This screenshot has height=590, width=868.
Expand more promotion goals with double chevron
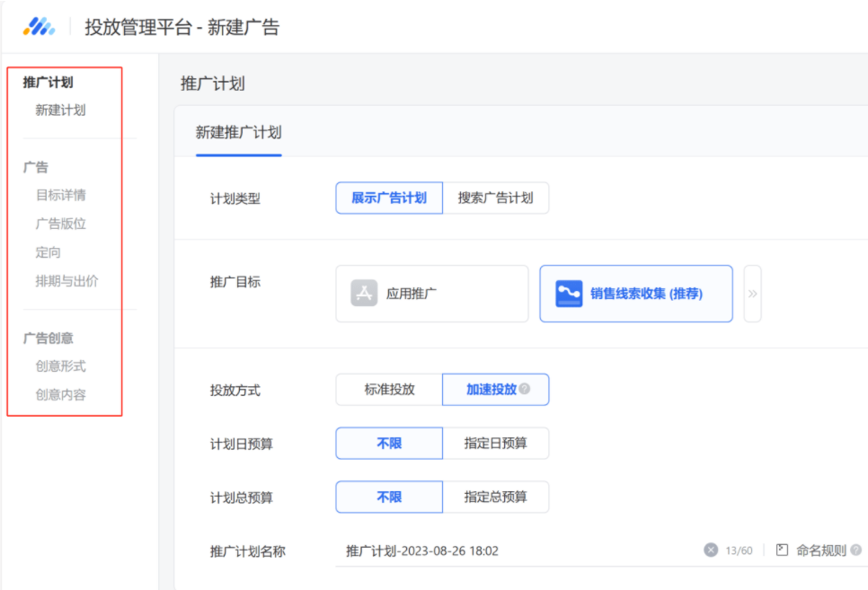coord(752,294)
